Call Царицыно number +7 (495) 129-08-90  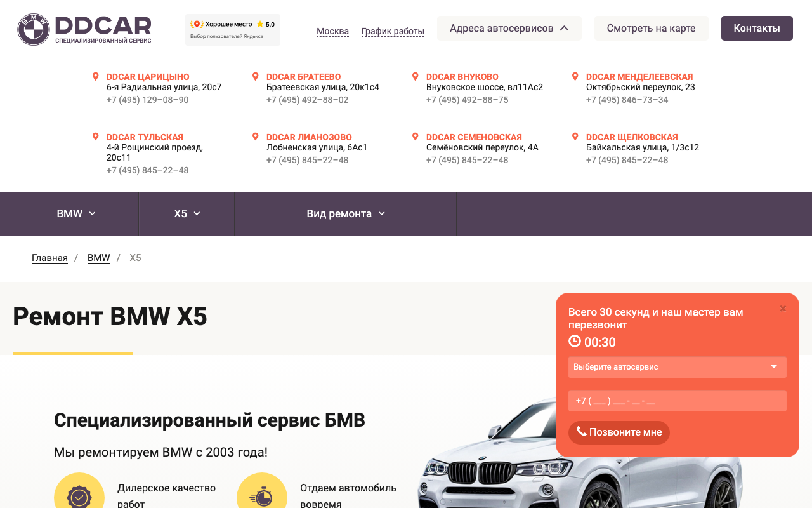(x=147, y=100)
